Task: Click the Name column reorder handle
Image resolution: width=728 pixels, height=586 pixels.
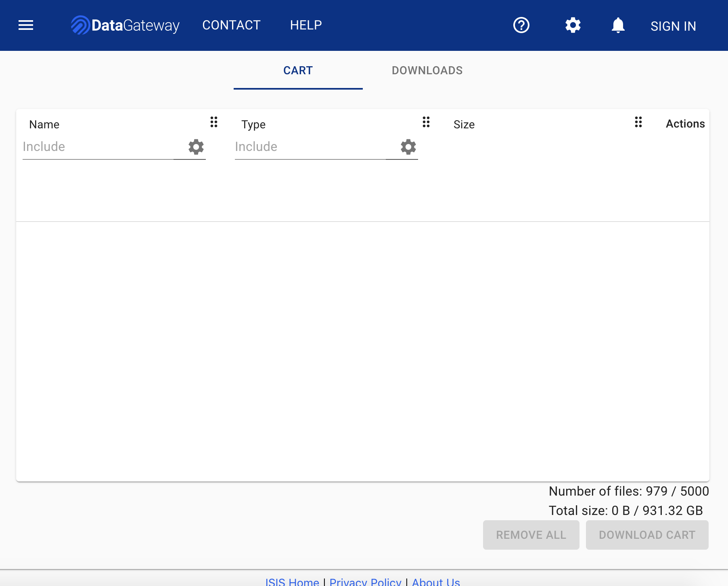Action: point(214,123)
